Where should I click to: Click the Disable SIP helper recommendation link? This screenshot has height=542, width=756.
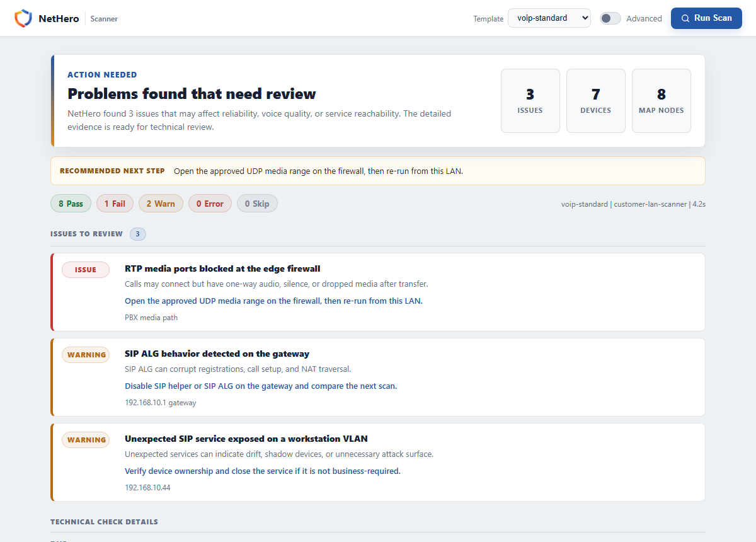(x=261, y=386)
